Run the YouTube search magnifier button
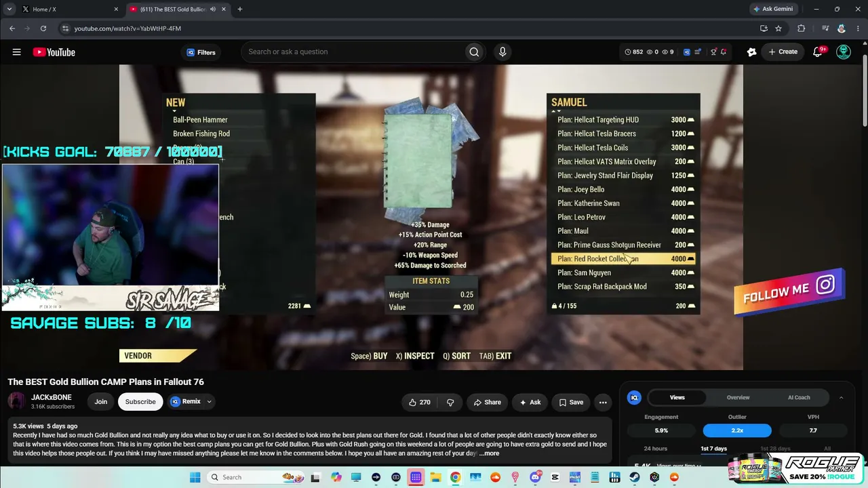The height and width of the screenshot is (488, 868). [474, 52]
